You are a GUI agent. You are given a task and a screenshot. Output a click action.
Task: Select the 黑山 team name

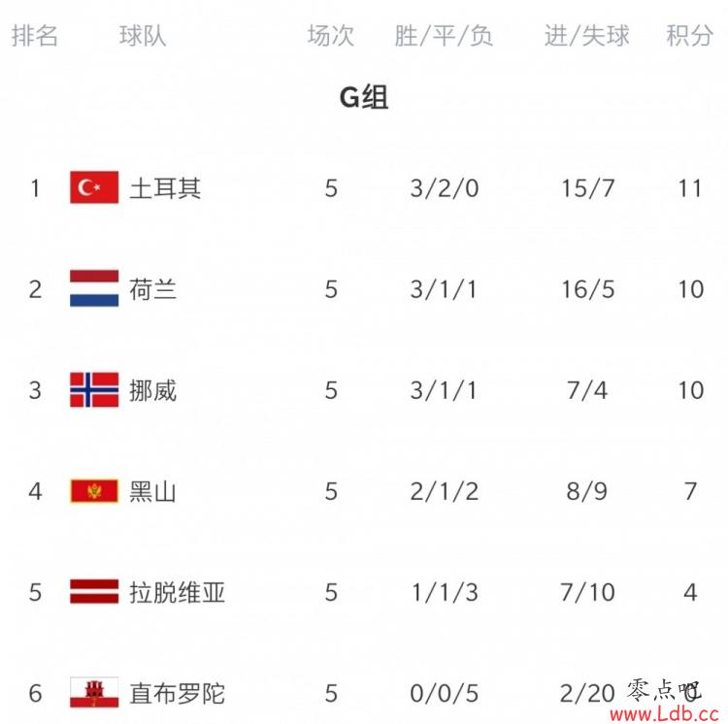[x=153, y=491]
